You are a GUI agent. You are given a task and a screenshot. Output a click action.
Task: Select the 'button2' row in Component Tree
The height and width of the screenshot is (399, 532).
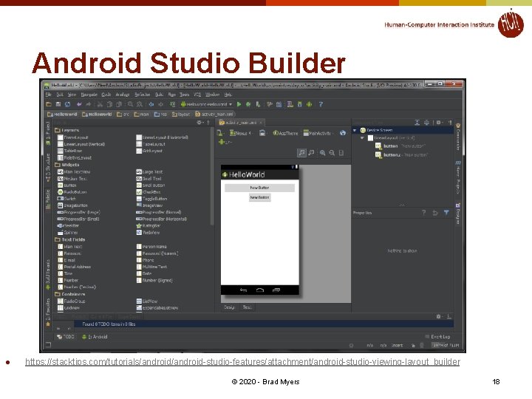pyautogui.click(x=402, y=154)
